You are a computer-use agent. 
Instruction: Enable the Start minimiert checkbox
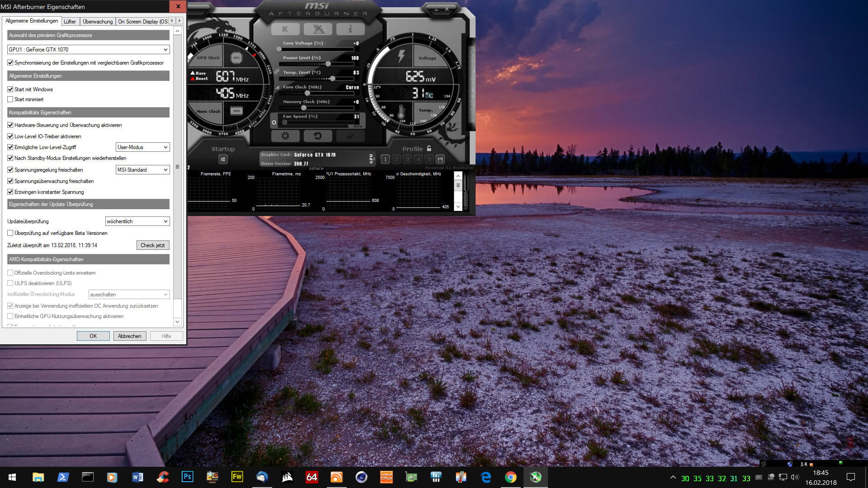[x=10, y=99]
